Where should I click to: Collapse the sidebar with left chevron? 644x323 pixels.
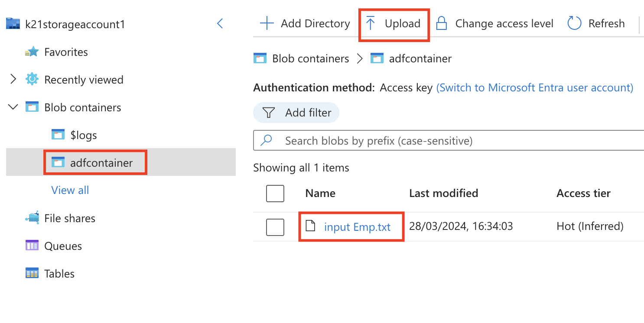[x=220, y=23]
